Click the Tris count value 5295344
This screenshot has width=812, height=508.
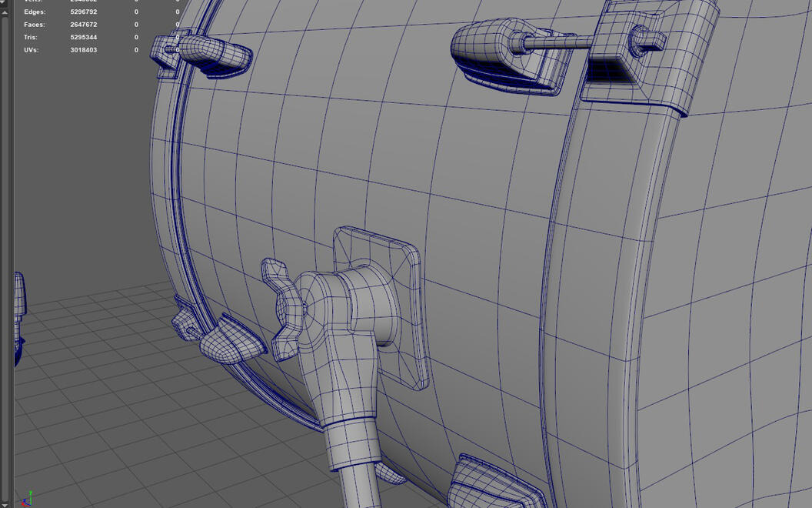tap(83, 37)
